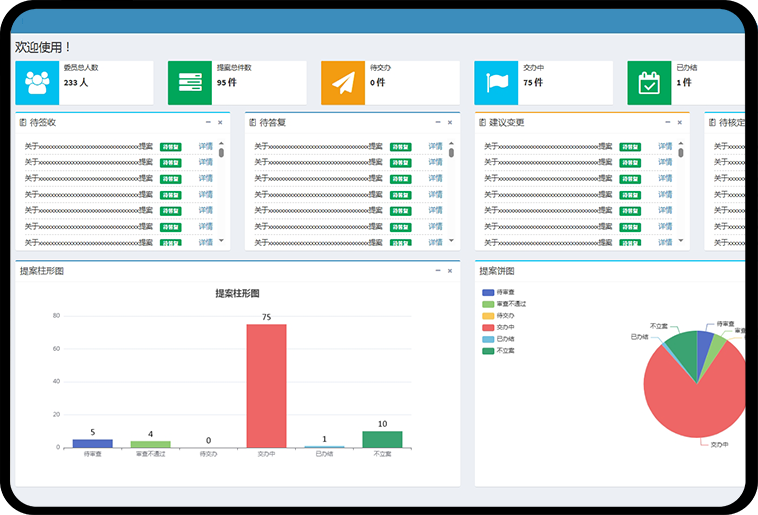The width and height of the screenshot is (758, 515).
Task: Collapse the 提案柱形图 chart panel
Action: [437, 271]
